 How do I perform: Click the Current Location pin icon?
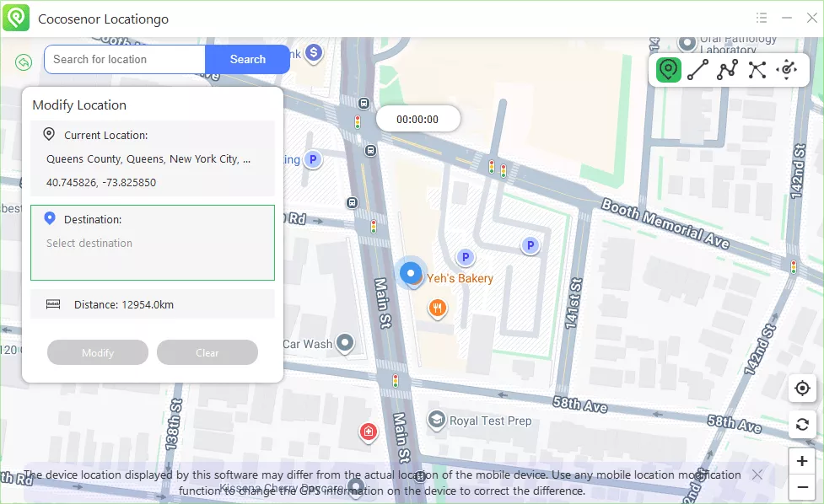(49, 133)
